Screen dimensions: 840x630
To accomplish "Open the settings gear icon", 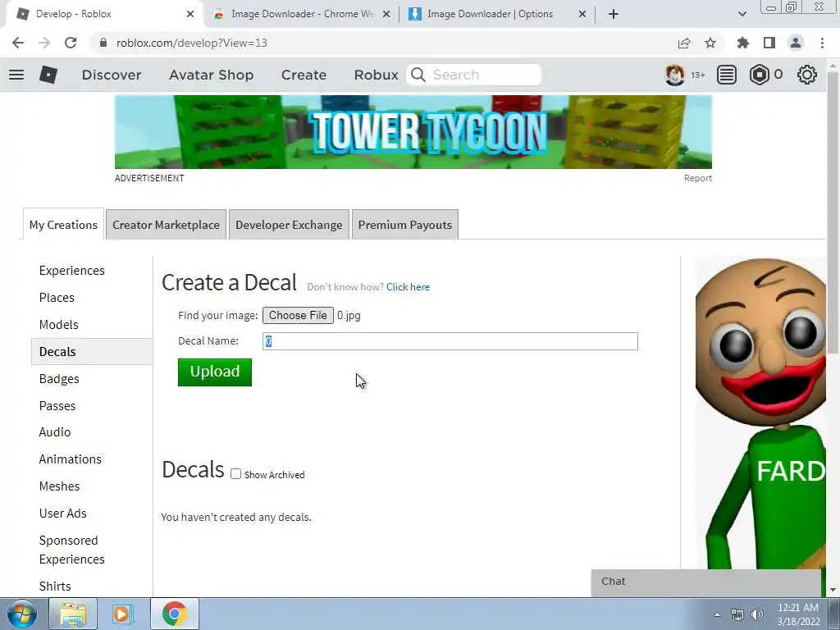I will 807,75.
